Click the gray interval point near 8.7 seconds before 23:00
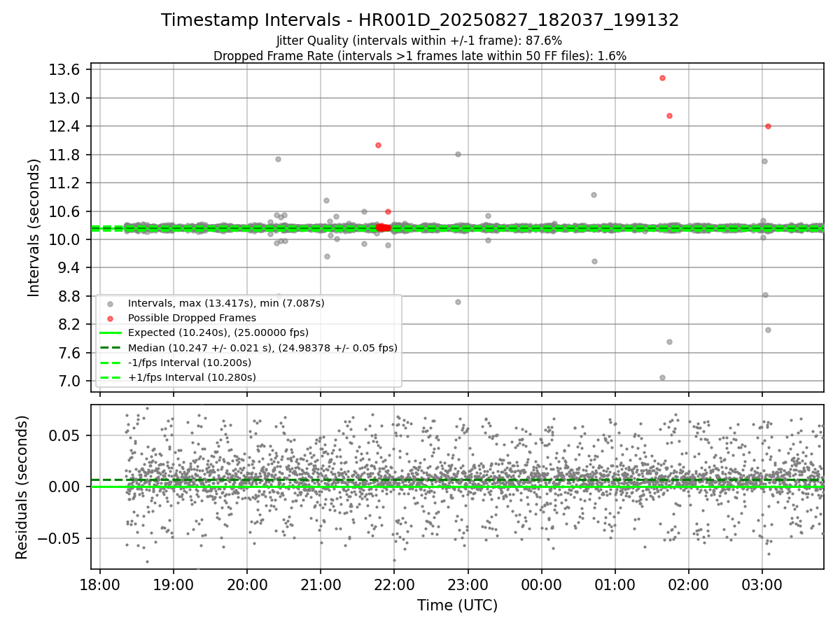This screenshot has height=630, width=840. [458, 302]
